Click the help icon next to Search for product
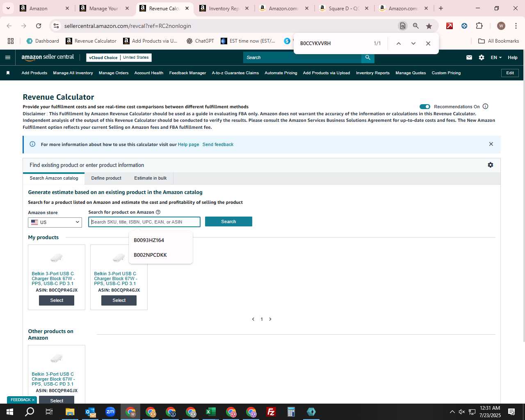This screenshot has width=525, height=420. click(158, 212)
